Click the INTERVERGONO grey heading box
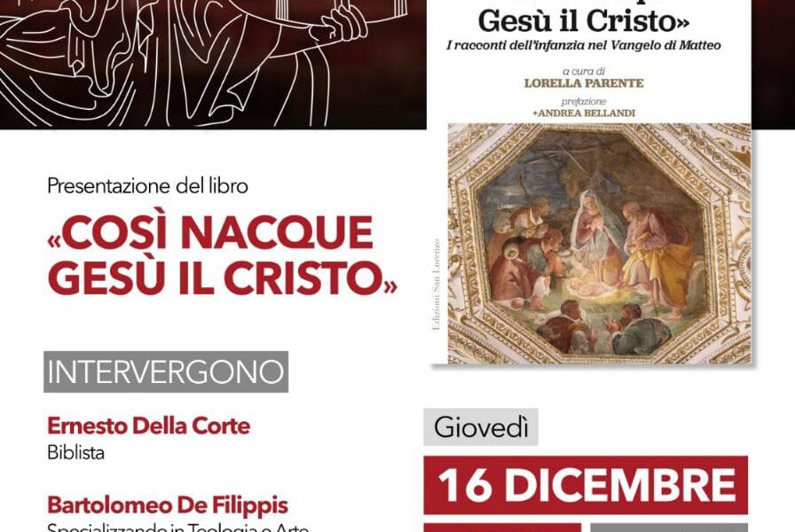Viewport: 795px width, 532px height. coord(166,372)
